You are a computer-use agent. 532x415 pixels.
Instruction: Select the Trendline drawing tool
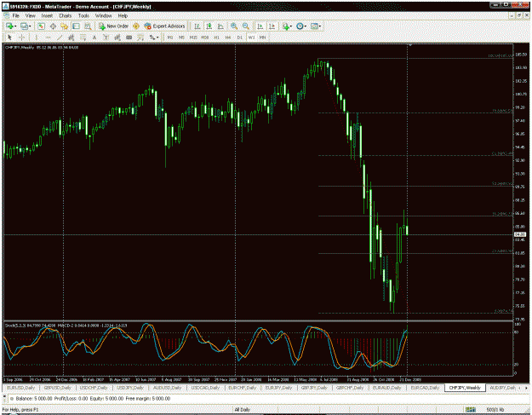tap(60, 37)
